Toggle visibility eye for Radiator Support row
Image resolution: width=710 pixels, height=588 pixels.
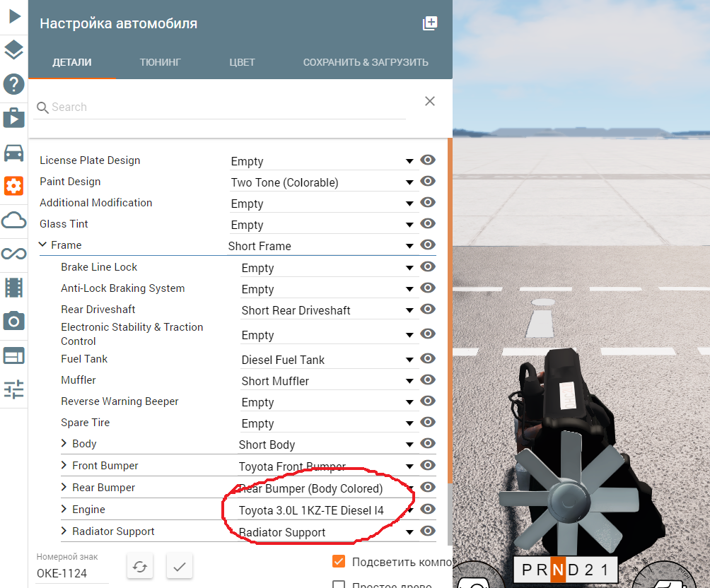tap(428, 531)
